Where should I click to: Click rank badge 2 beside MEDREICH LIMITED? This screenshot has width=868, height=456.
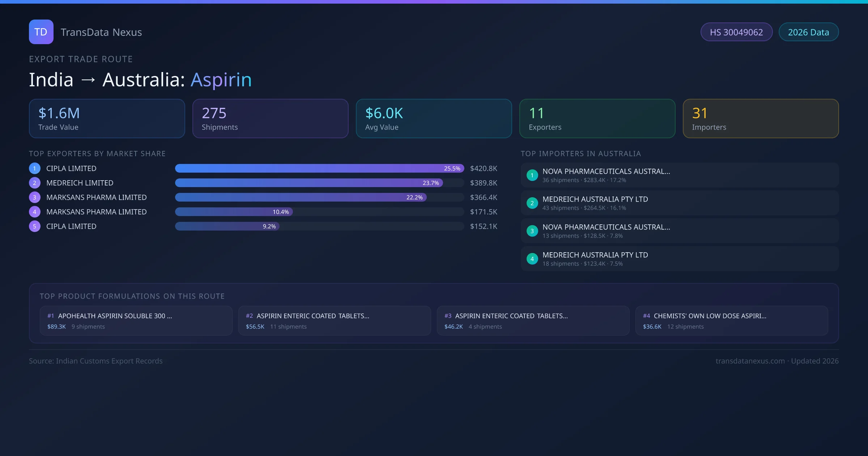click(x=34, y=183)
